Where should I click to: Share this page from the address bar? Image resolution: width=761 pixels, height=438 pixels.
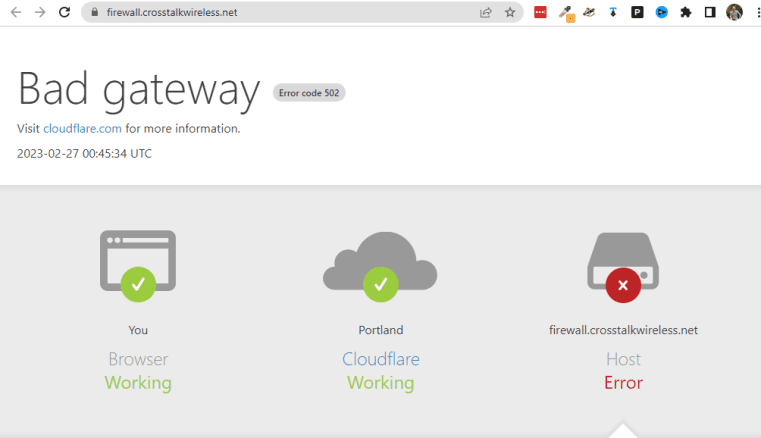(485, 12)
